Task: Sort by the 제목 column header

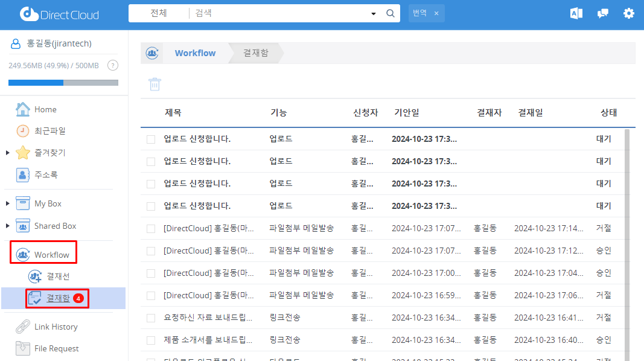Action: click(x=173, y=112)
